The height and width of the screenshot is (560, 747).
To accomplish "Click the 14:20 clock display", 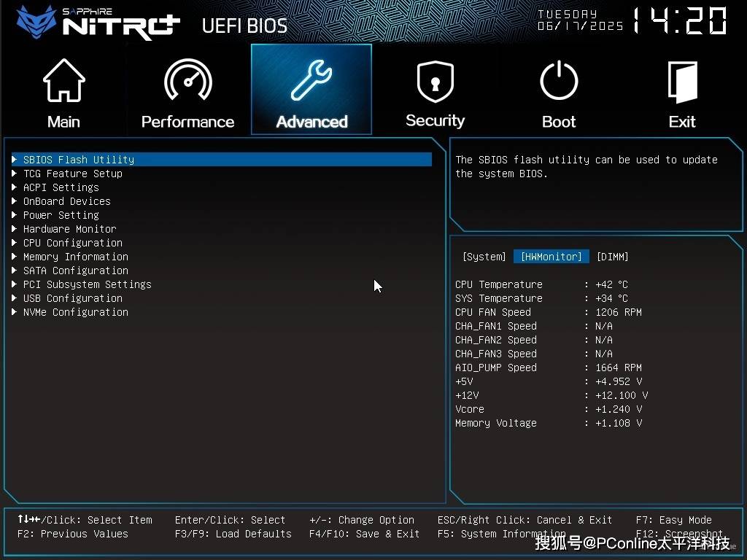I will point(678,22).
